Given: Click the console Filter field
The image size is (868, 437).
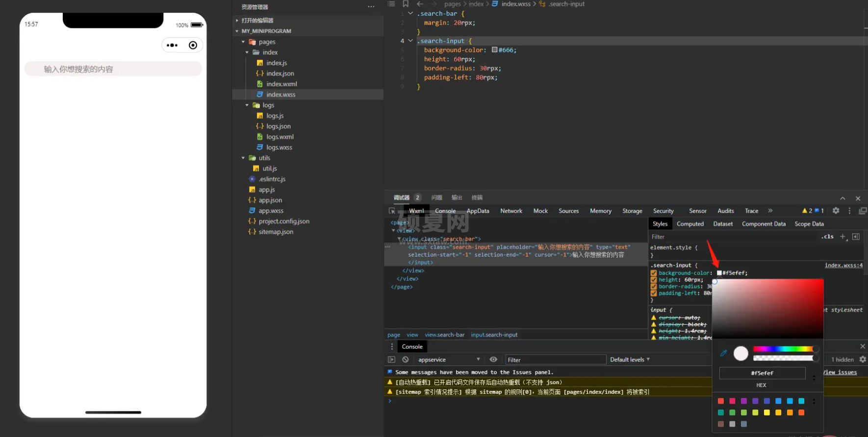Looking at the screenshot, I should (556, 360).
